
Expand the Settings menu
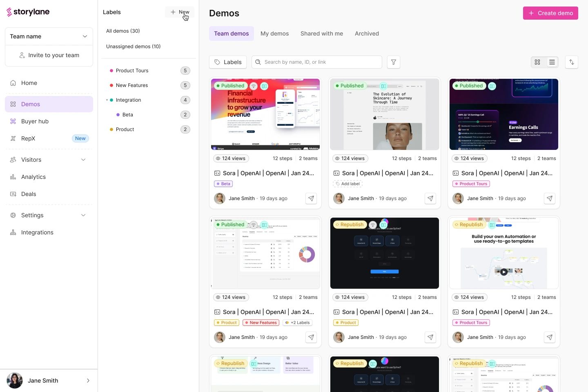pyautogui.click(x=83, y=215)
